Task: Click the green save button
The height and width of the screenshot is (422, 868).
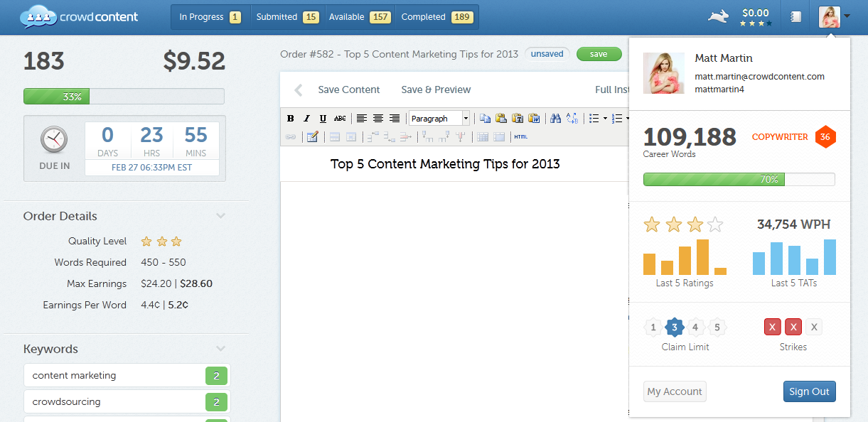Action: [599, 53]
